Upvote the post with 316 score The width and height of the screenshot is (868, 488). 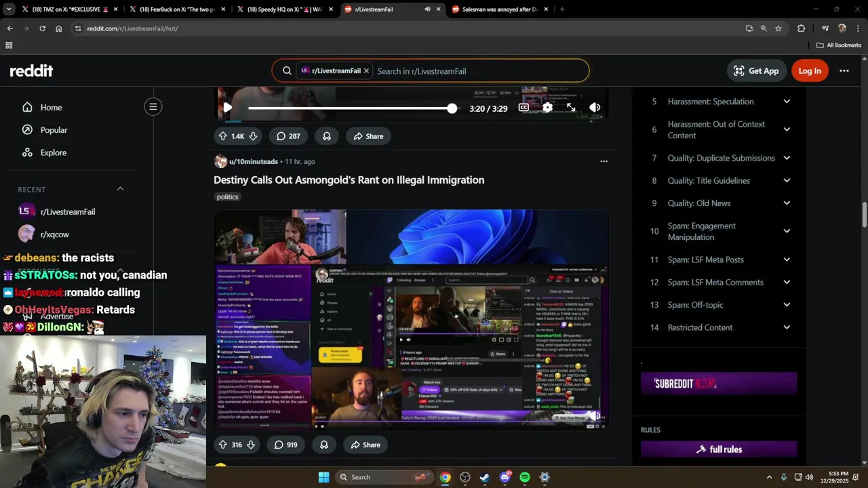point(222,445)
